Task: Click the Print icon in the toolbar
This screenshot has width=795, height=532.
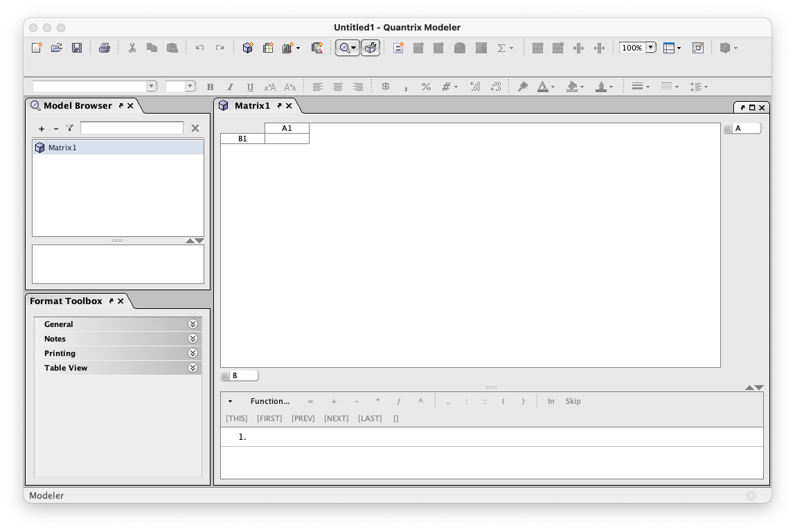Action: pyautogui.click(x=105, y=48)
